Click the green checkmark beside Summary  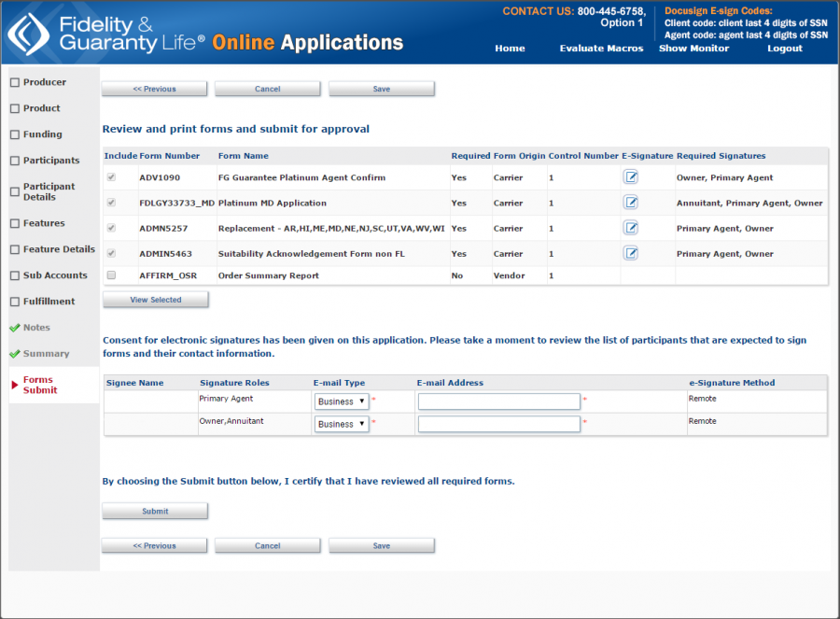15,354
